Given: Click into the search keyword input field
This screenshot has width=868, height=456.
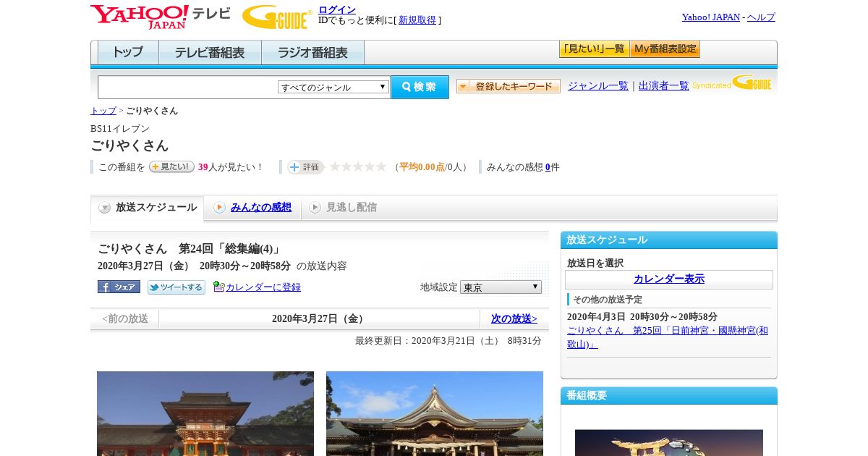Looking at the screenshot, I should pyautogui.click(x=188, y=87).
